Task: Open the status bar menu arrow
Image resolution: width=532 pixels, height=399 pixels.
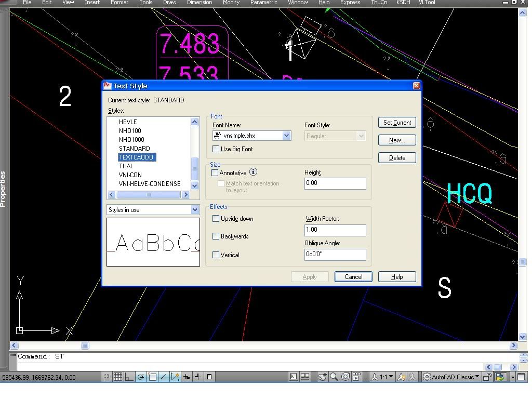Action: point(513,377)
